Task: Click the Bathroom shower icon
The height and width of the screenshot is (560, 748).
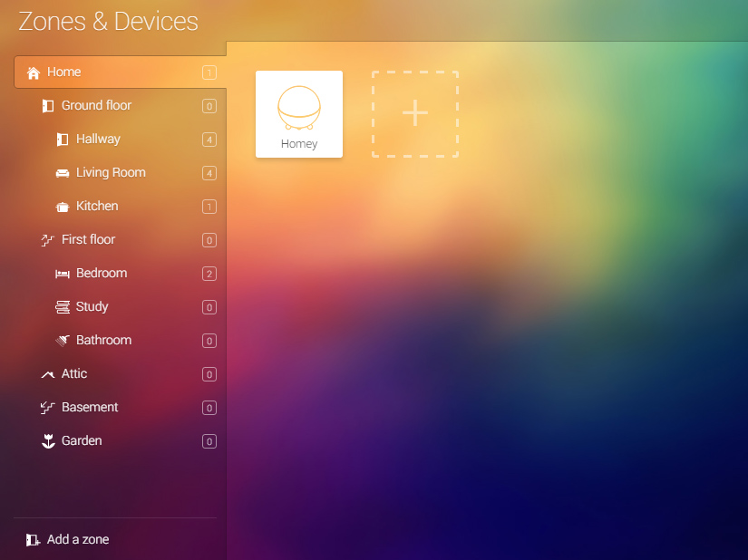Action: click(63, 341)
